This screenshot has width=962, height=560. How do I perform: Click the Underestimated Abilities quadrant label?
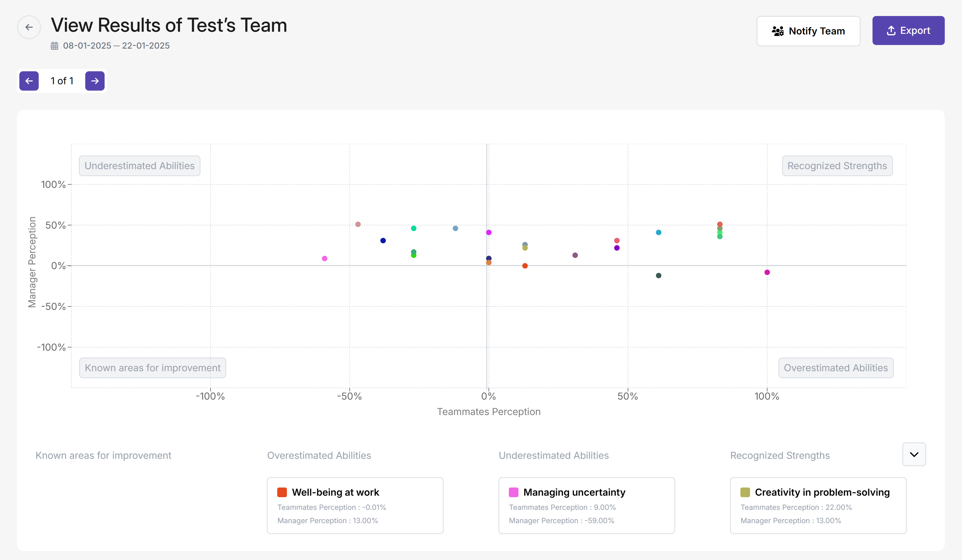coord(139,166)
